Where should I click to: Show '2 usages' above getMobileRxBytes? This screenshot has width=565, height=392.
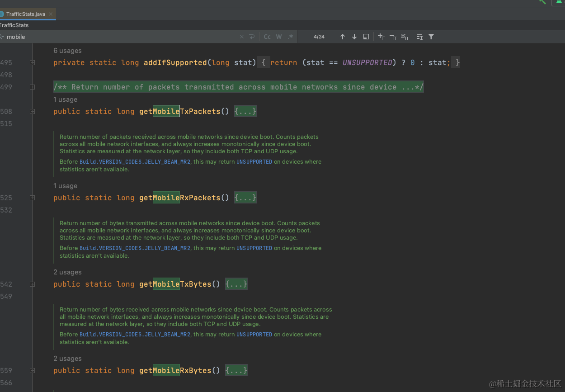coord(67,359)
